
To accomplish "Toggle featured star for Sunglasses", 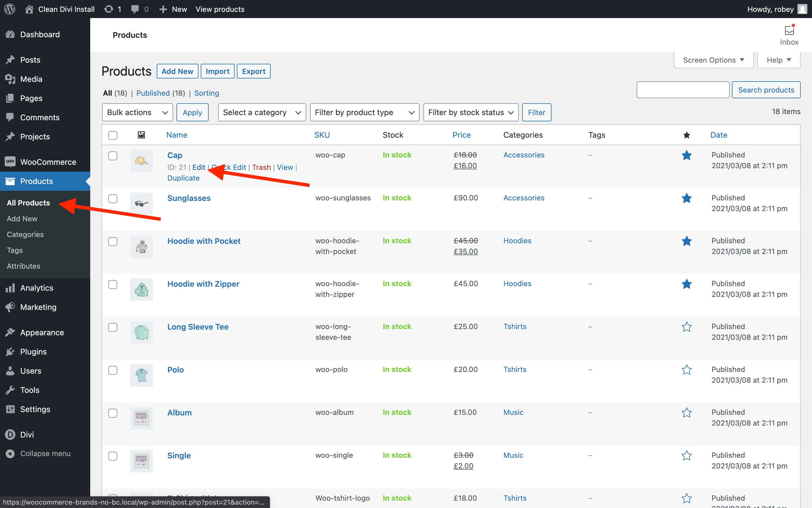I will click(687, 198).
